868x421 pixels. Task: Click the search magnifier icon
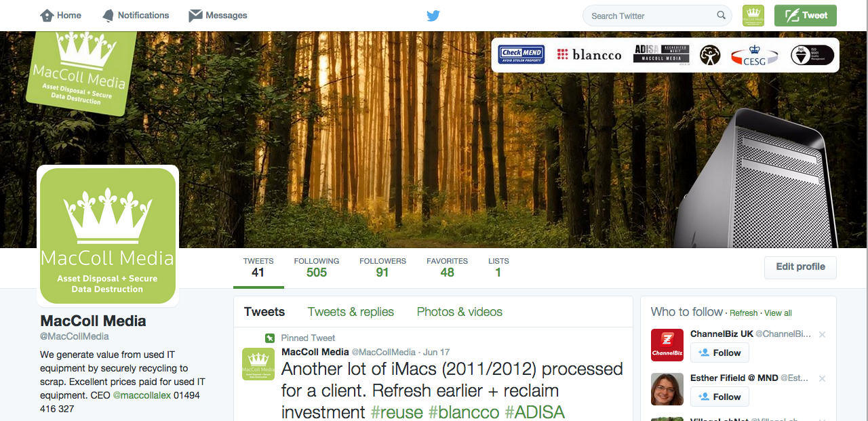coord(721,16)
